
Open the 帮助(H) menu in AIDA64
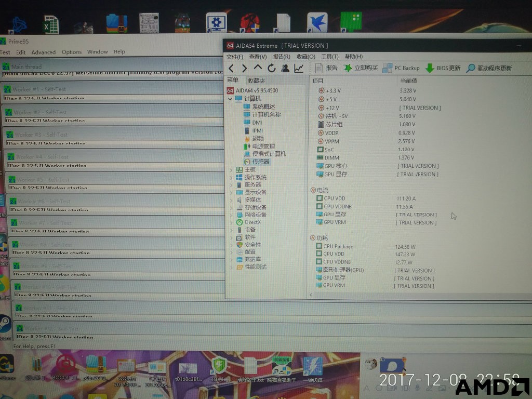click(354, 57)
